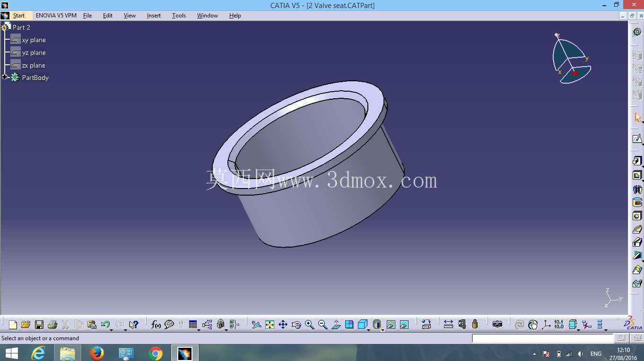Click the view compass manipulator
The height and width of the screenshot is (361, 644).
571,59
